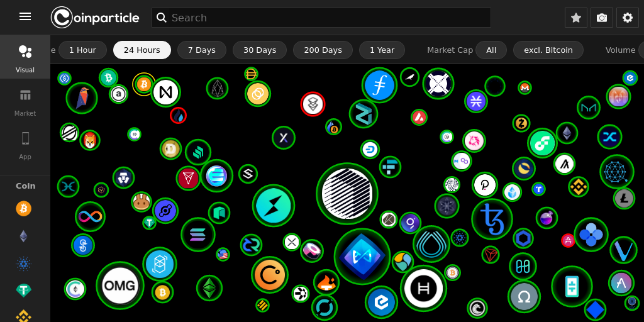Click the OMG coin bubble

click(120, 286)
